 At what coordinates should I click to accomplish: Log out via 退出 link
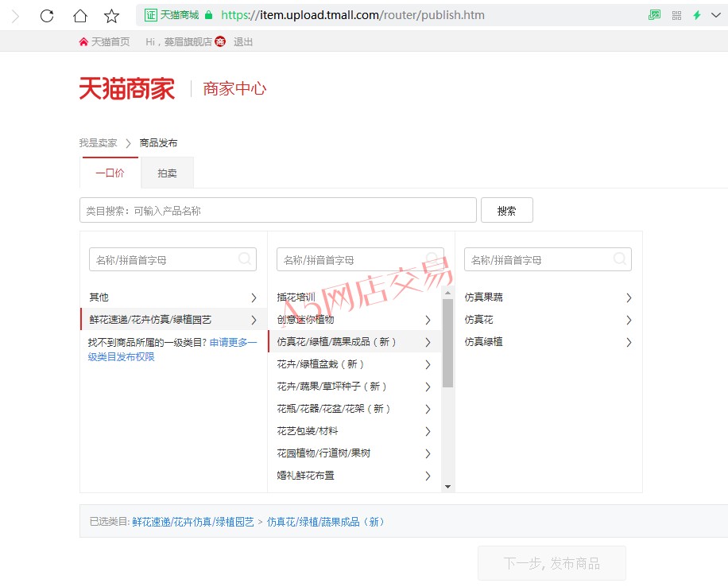(243, 42)
